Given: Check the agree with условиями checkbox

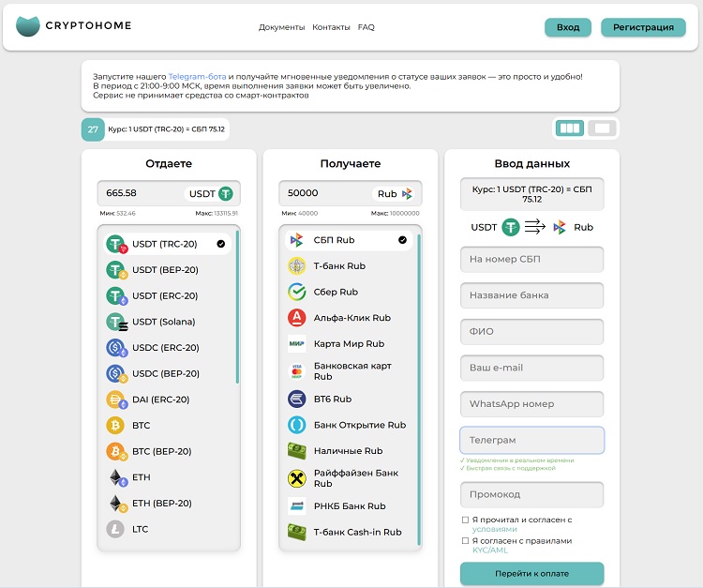Looking at the screenshot, I should tap(465, 520).
